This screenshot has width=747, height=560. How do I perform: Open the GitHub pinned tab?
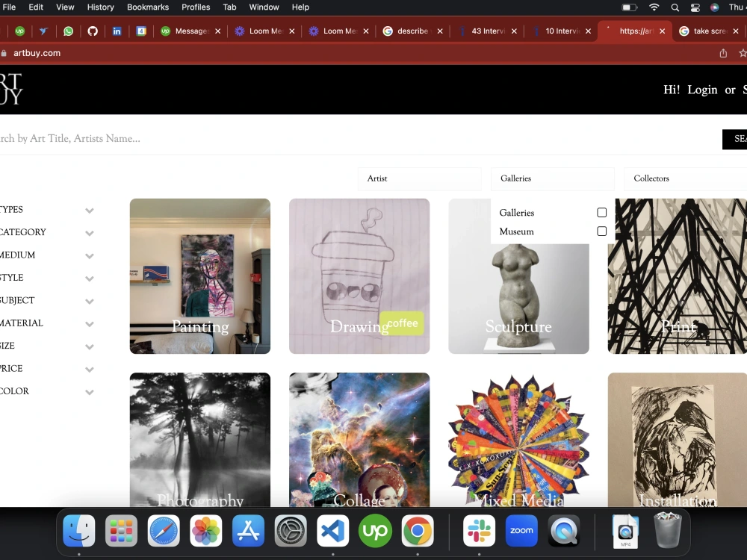[93, 31]
